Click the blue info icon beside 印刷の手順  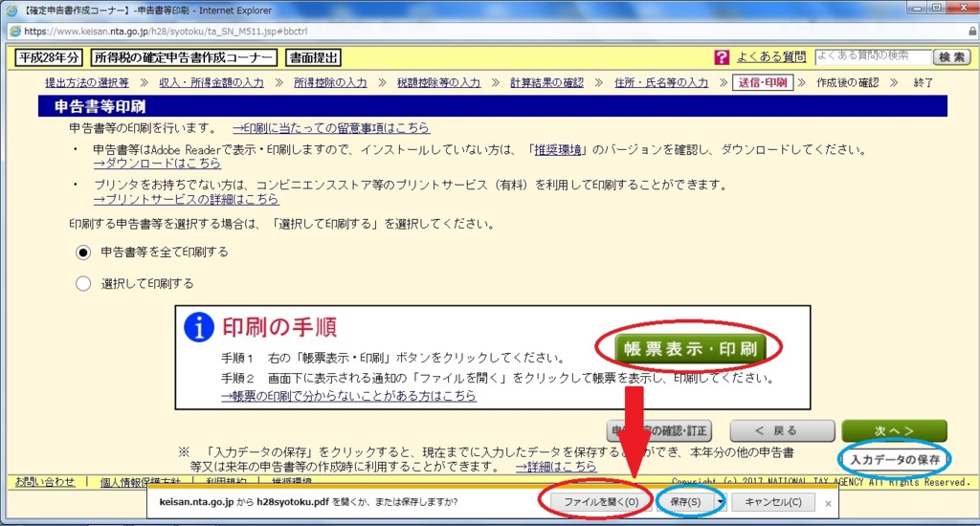click(199, 328)
